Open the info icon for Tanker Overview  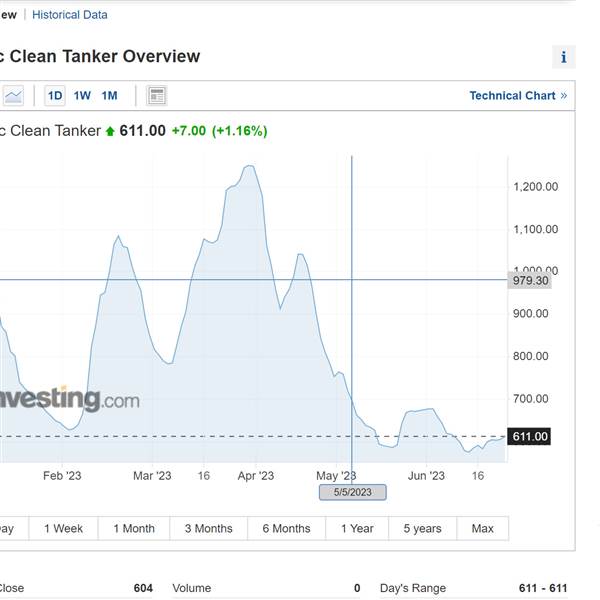(x=563, y=57)
